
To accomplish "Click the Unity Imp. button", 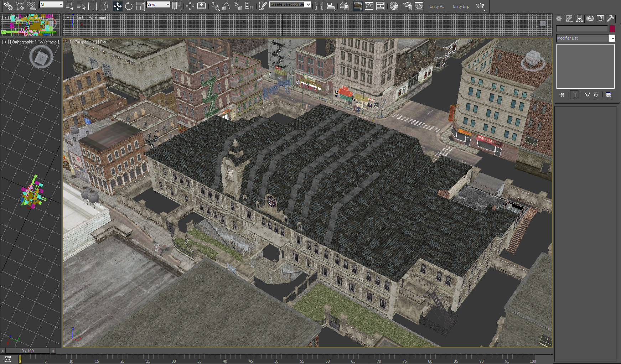I will pos(461,6).
